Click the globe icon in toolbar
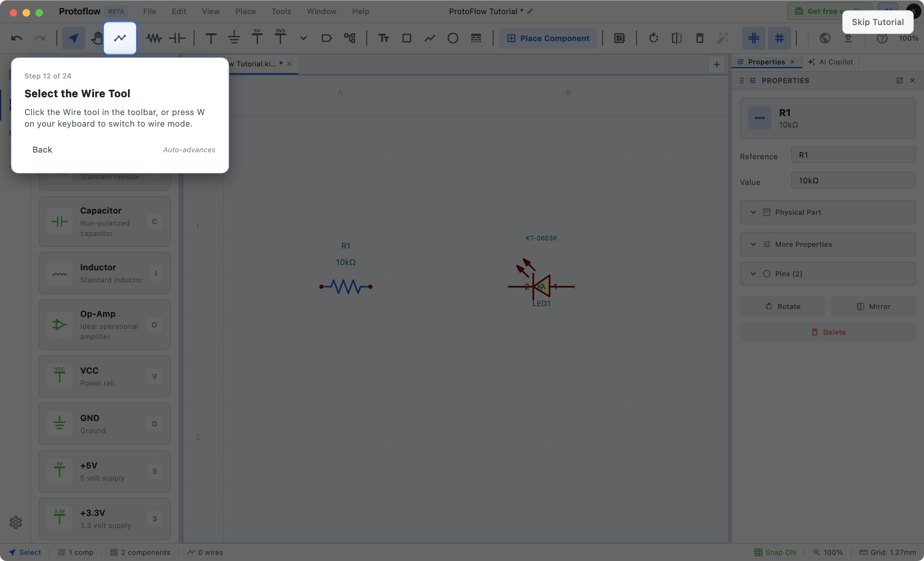 point(825,38)
